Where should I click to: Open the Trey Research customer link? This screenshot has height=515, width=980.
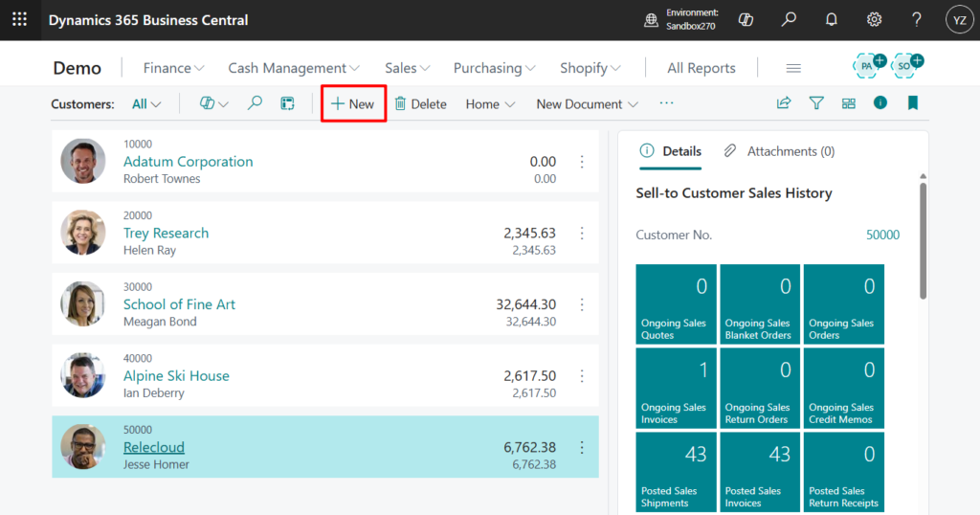click(x=166, y=233)
